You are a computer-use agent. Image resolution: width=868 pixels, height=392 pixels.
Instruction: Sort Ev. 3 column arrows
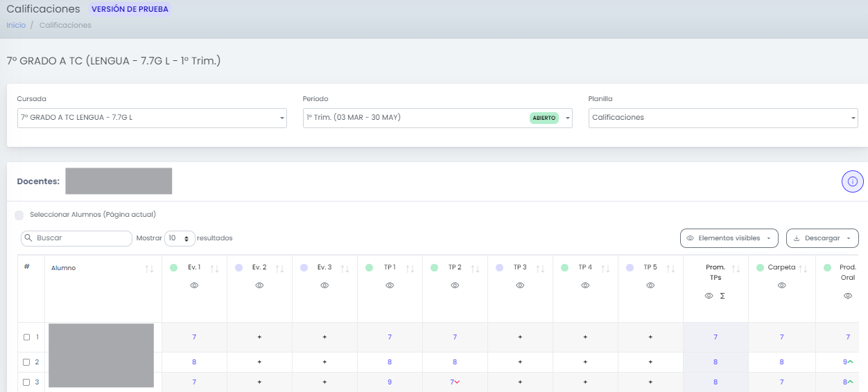(x=345, y=269)
